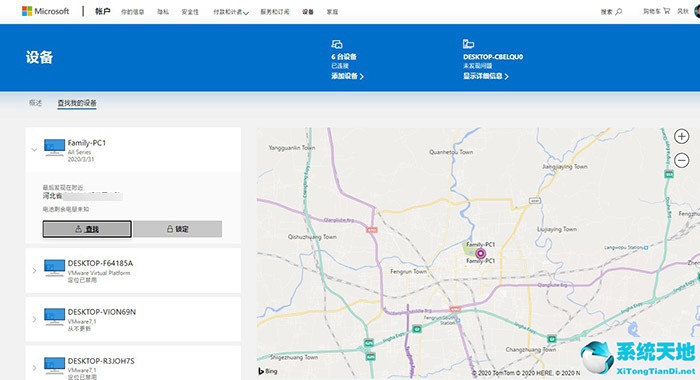Click the DESKTOP-VION69N computer icon
This screenshot has height=380, width=700.
[54, 317]
